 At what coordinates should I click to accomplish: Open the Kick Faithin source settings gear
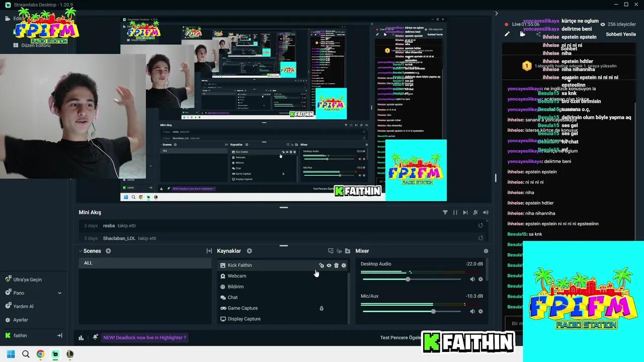tap(344, 265)
